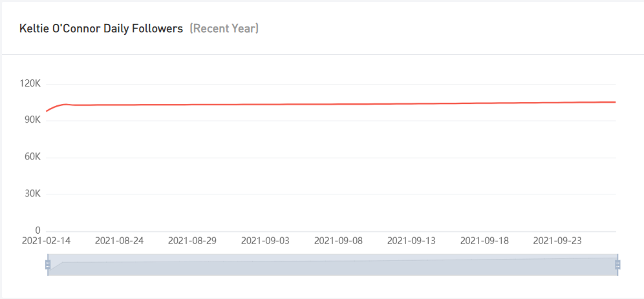Screen dimensions: 644x299
Task: Click the 2021-09-18 date label
Action: (484, 241)
